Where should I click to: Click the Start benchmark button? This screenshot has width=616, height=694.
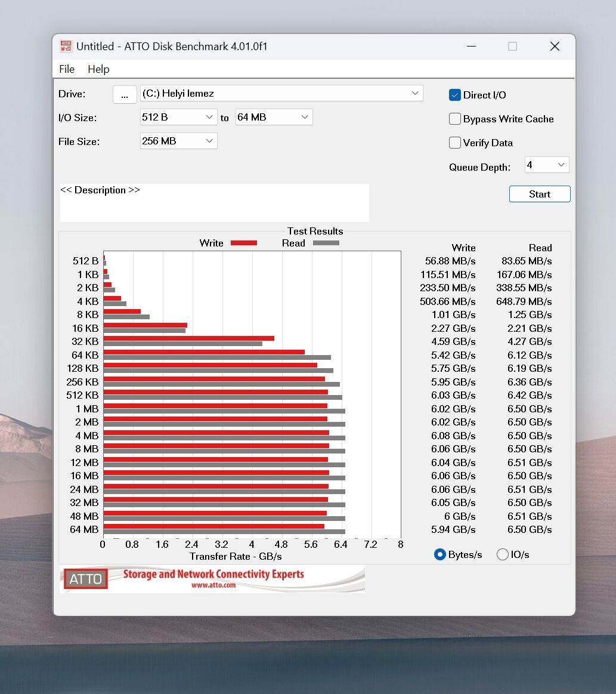540,194
